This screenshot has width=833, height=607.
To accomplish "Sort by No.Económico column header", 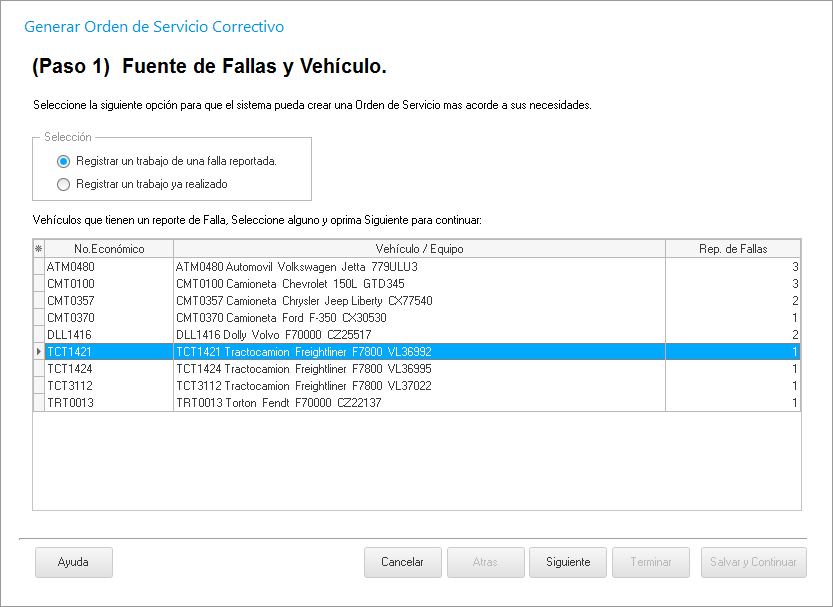I will click(109, 248).
